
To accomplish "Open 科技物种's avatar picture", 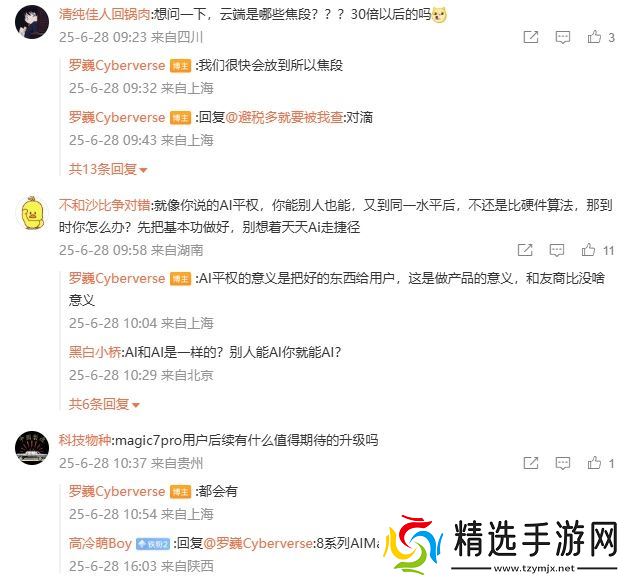I will click(x=32, y=448).
